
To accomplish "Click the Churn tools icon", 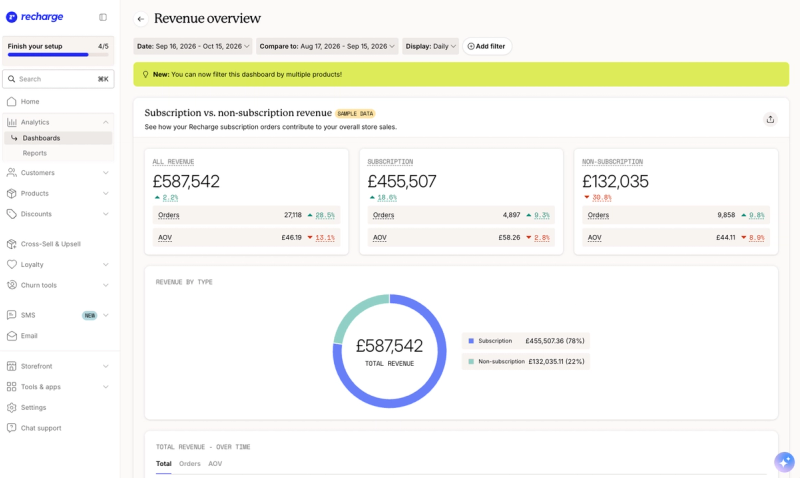I will coord(11,285).
